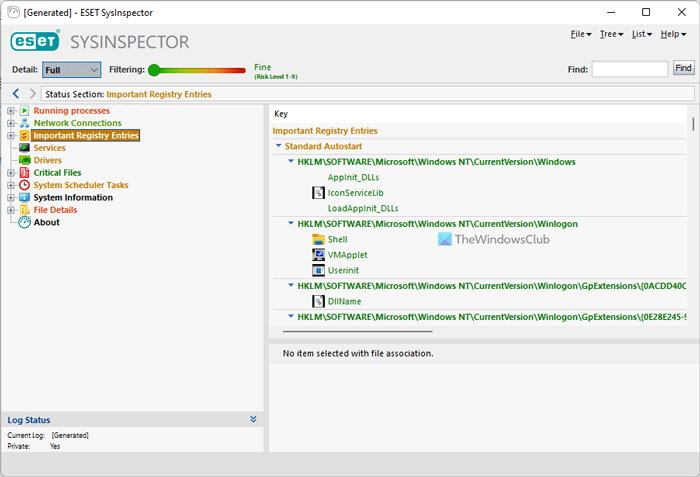Expand the System Information tree node
This screenshot has width=700, height=477.
11,197
